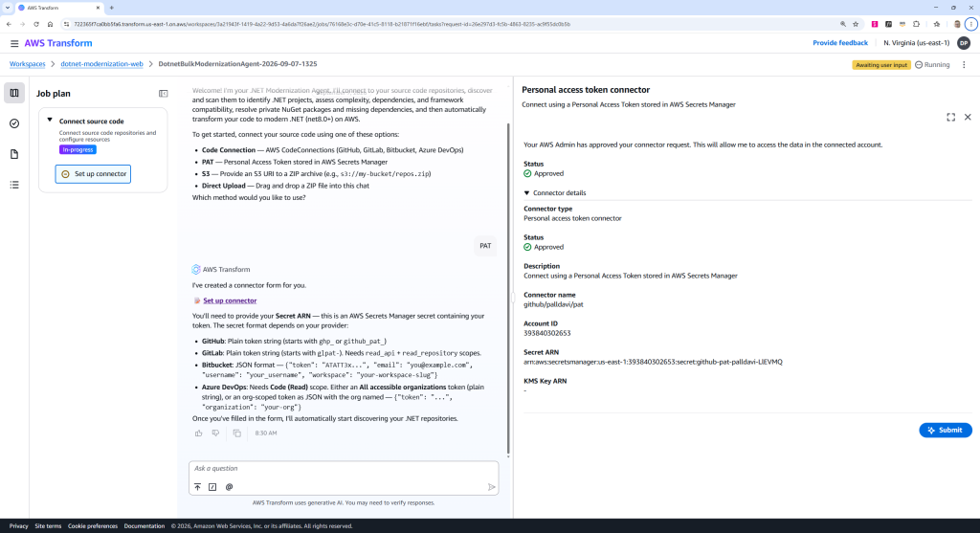The height and width of the screenshot is (533, 980).
Task: Send the chat message arrow
Action: (491, 487)
